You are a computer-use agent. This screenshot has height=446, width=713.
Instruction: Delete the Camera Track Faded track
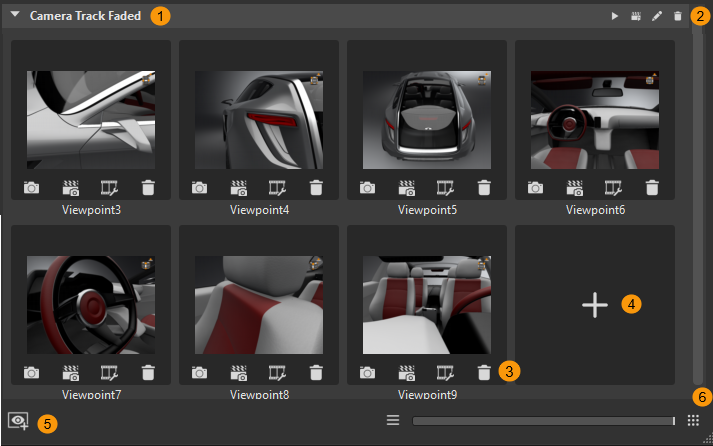coord(678,16)
